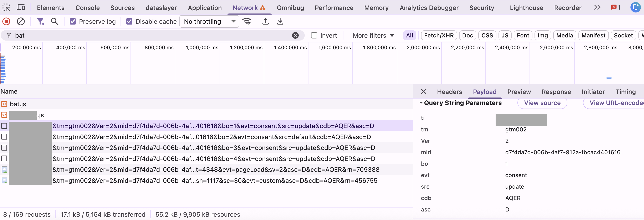Switch to the Omnibug tab

[x=290, y=8]
